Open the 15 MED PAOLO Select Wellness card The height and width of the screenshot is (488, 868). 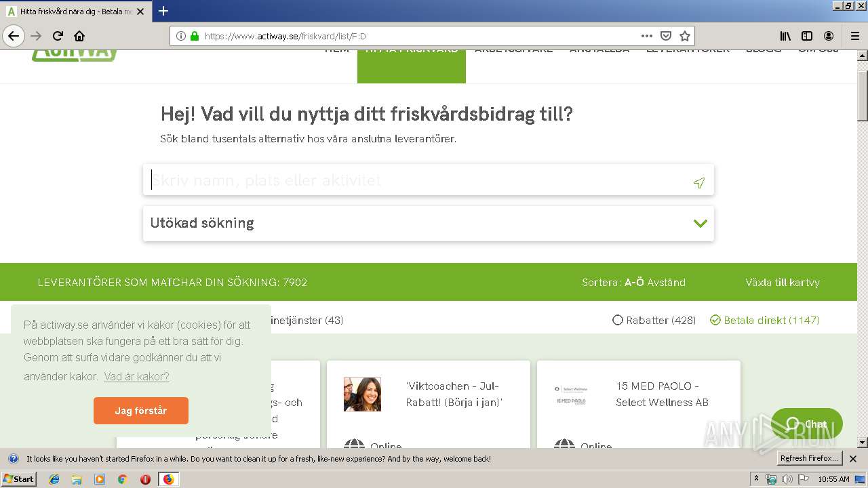662,394
